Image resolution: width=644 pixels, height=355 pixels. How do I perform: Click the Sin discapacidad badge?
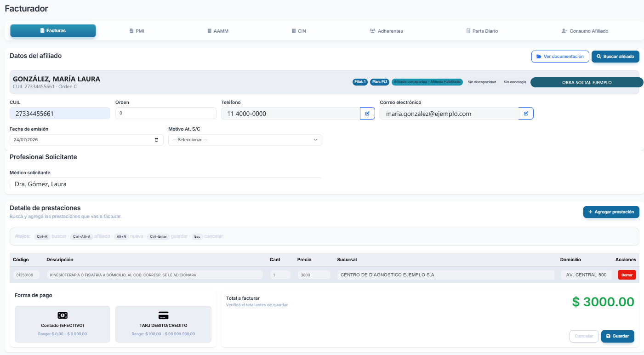pyautogui.click(x=482, y=82)
